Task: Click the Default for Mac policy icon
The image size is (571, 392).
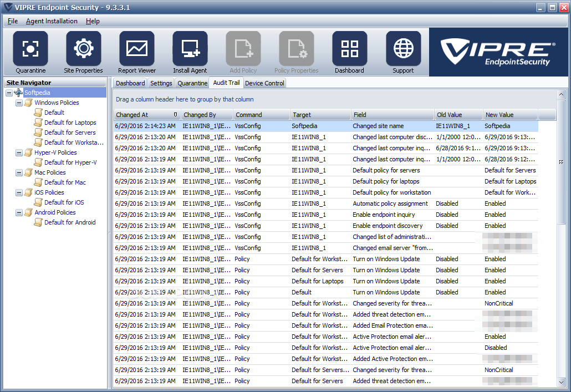Action: click(x=38, y=182)
